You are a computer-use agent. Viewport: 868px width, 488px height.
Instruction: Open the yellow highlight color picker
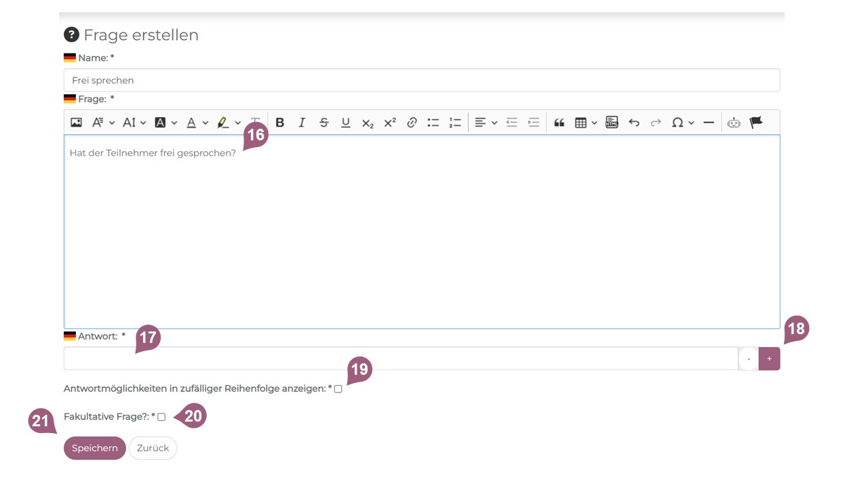[x=229, y=123]
